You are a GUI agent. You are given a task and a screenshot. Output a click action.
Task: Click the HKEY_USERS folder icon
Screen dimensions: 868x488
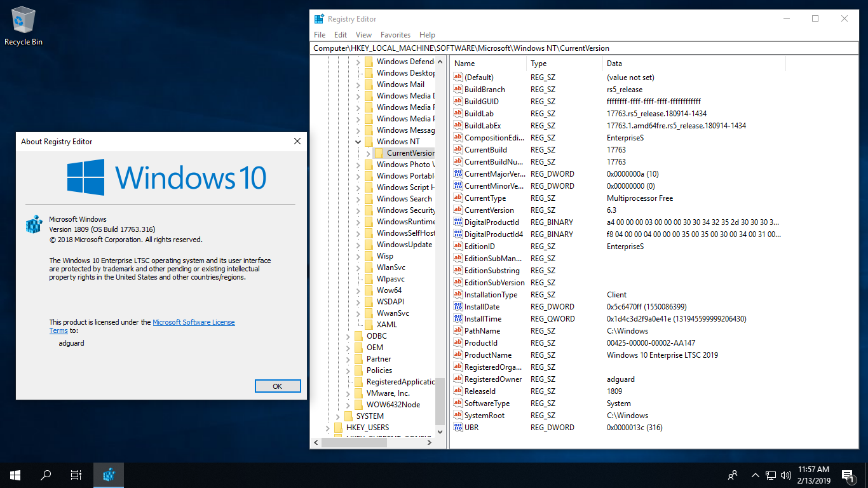click(338, 427)
